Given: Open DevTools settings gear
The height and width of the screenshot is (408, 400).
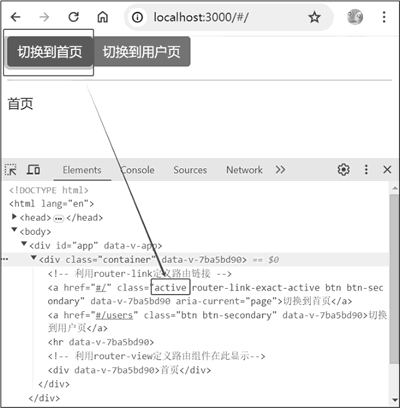Looking at the screenshot, I should (x=343, y=170).
